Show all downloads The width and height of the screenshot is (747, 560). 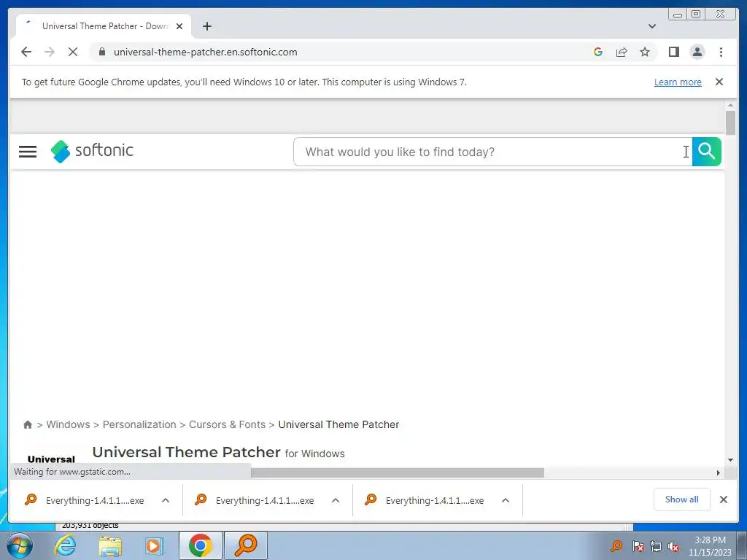pyautogui.click(x=682, y=499)
